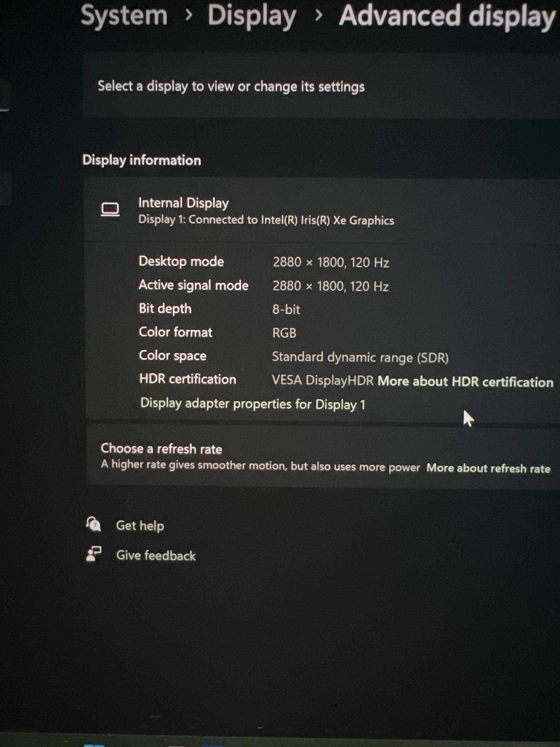Click the Get help speech bubble icon
This screenshot has height=747, width=560.
tap(94, 524)
